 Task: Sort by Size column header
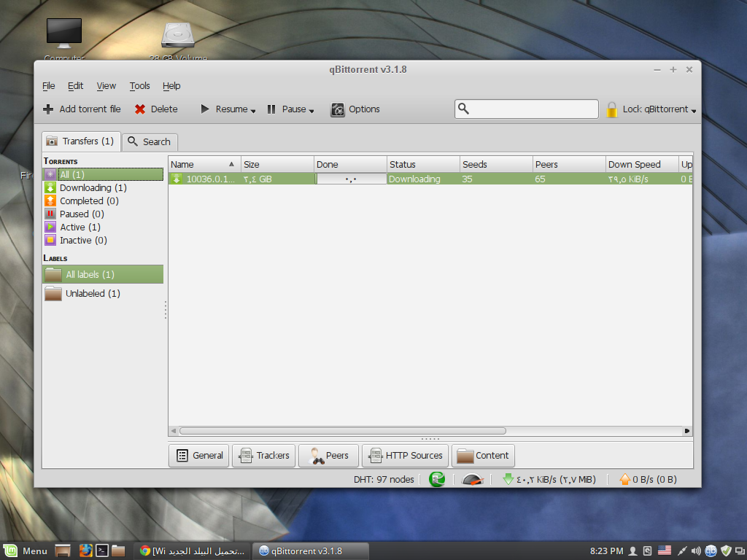click(x=277, y=164)
